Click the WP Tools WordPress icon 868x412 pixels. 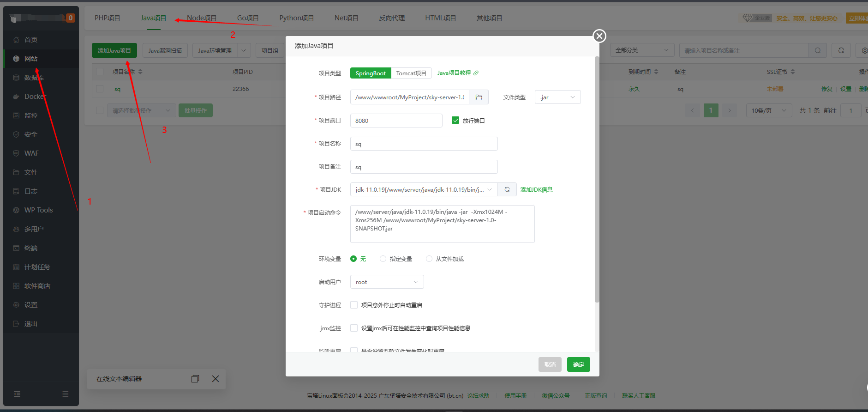(16, 210)
